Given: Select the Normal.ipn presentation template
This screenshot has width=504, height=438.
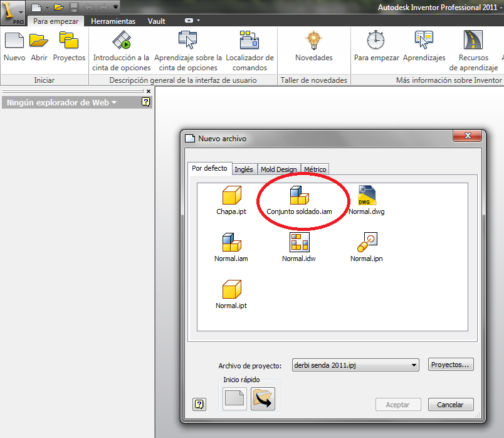Looking at the screenshot, I should (367, 247).
